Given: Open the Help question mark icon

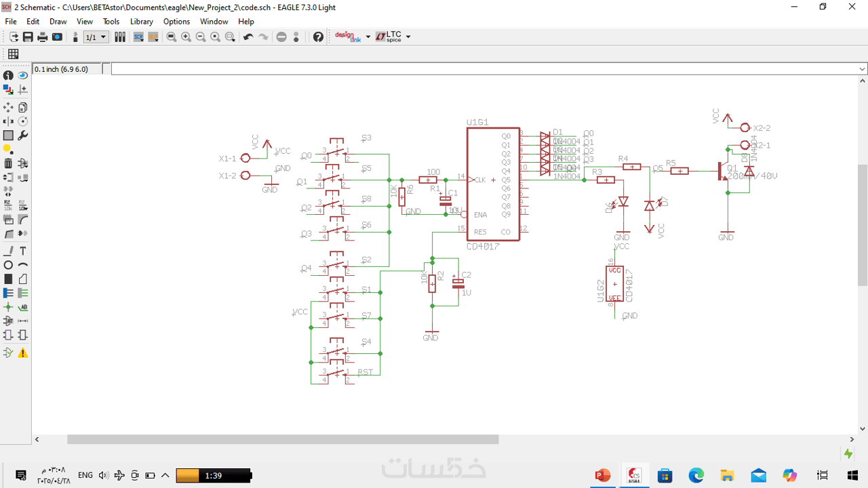Looking at the screenshot, I should click(x=318, y=37).
